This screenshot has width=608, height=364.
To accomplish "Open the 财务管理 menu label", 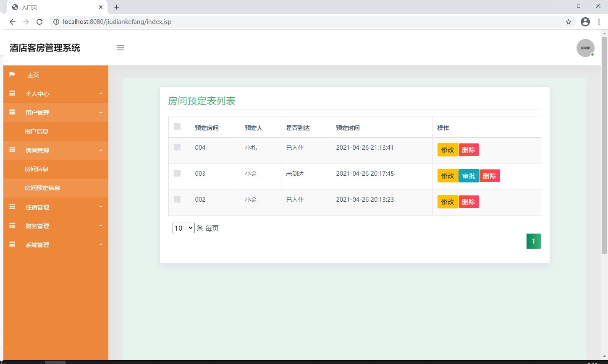I will point(37,226).
